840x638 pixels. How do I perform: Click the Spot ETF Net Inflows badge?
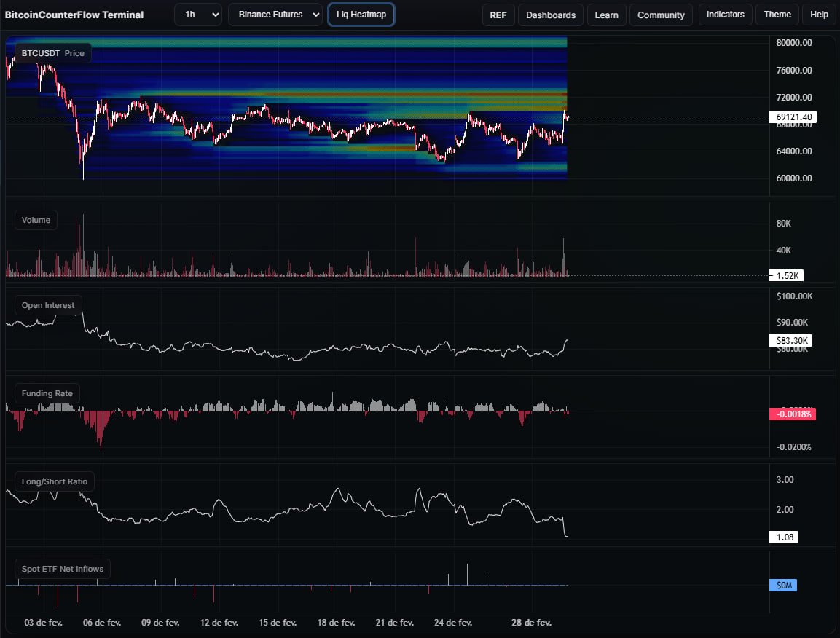point(62,569)
